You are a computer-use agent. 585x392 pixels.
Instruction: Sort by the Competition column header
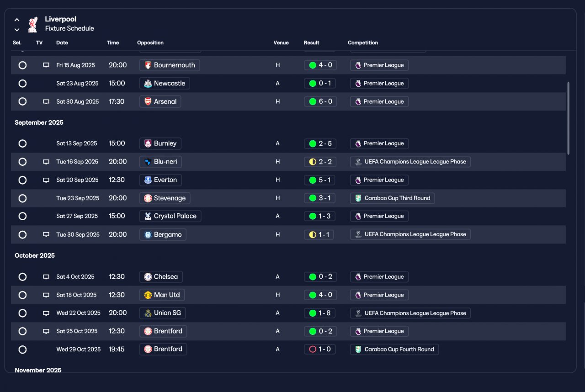[363, 42]
